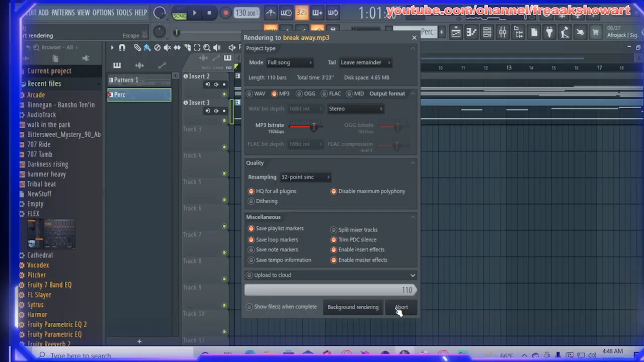Click the piano keys icon above Pattern 1

117,65
